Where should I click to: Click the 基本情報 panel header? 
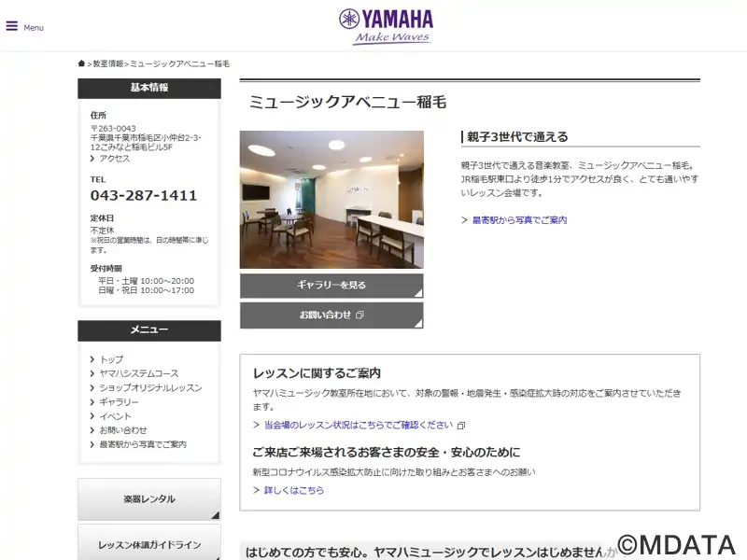click(x=149, y=88)
